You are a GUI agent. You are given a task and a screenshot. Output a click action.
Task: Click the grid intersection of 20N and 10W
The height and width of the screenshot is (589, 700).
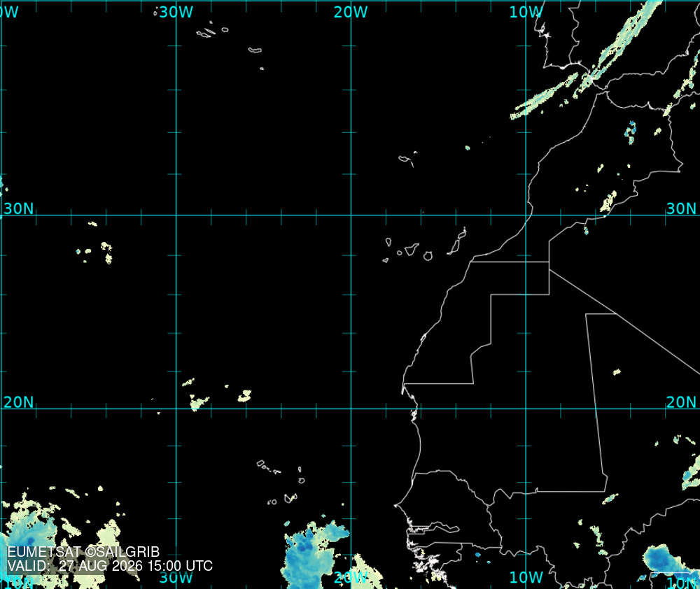(526, 409)
